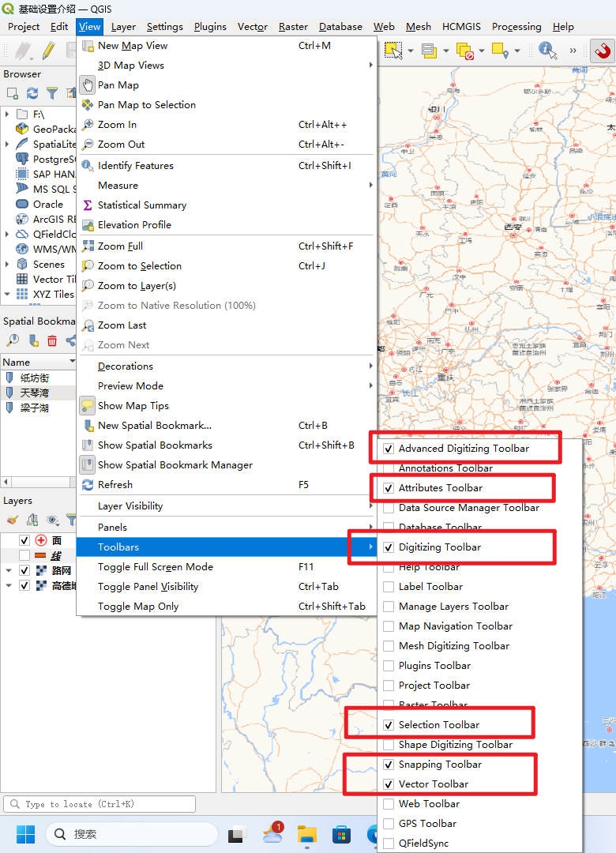Click Pan Map hand icon
Image resolution: width=616 pixels, height=853 pixels.
point(88,85)
